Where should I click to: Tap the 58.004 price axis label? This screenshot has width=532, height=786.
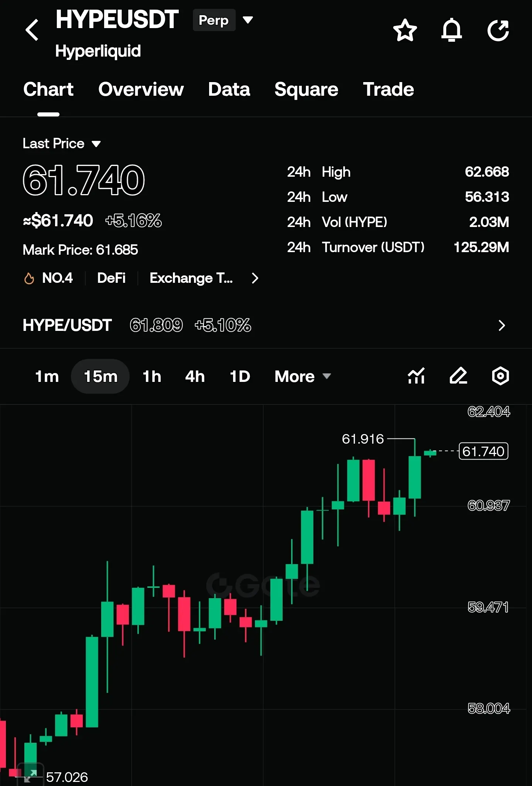(x=488, y=708)
